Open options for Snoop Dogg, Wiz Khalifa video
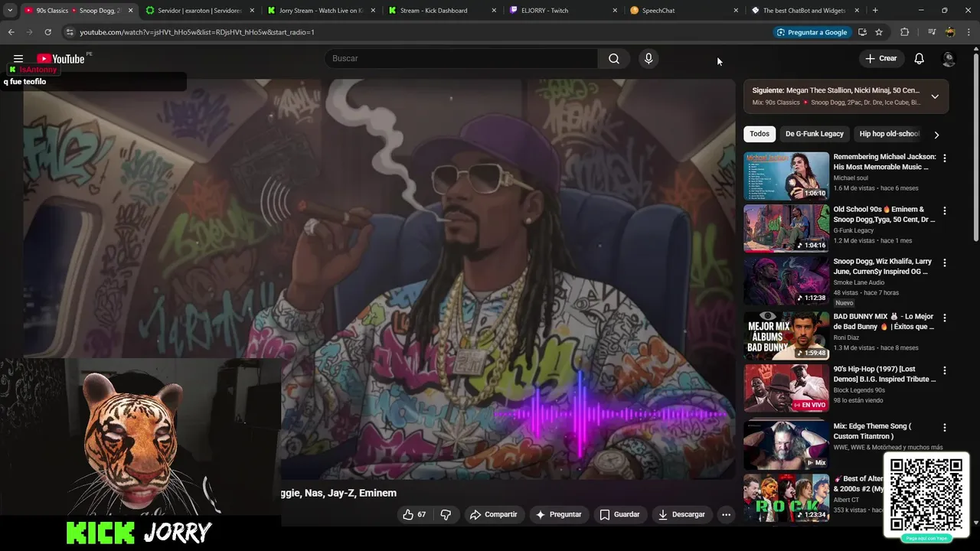The width and height of the screenshot is (980, 551). 944,262
